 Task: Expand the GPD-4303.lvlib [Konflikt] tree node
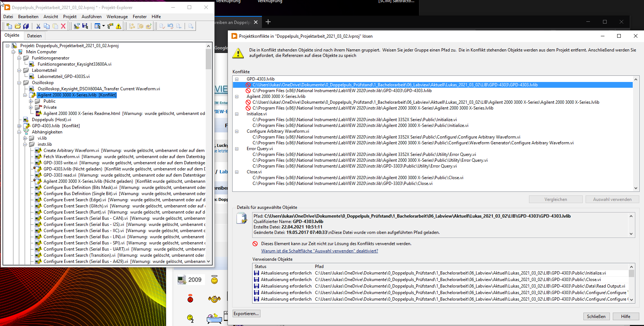click(x=19, y=126)
